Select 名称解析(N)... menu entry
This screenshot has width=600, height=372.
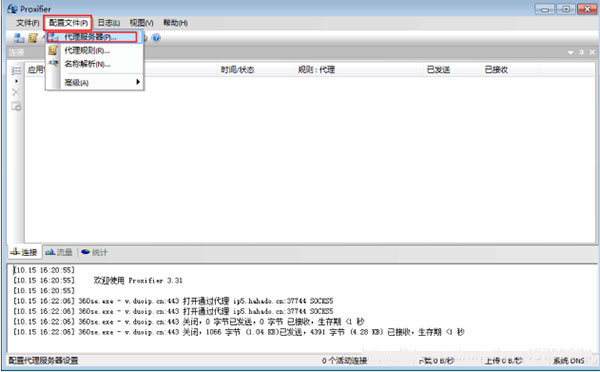95,64
